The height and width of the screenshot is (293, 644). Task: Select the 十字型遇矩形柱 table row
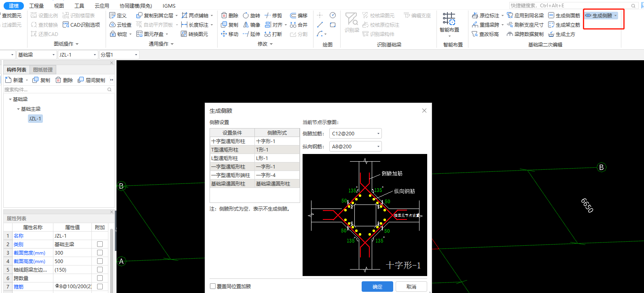tap(255, 141)
